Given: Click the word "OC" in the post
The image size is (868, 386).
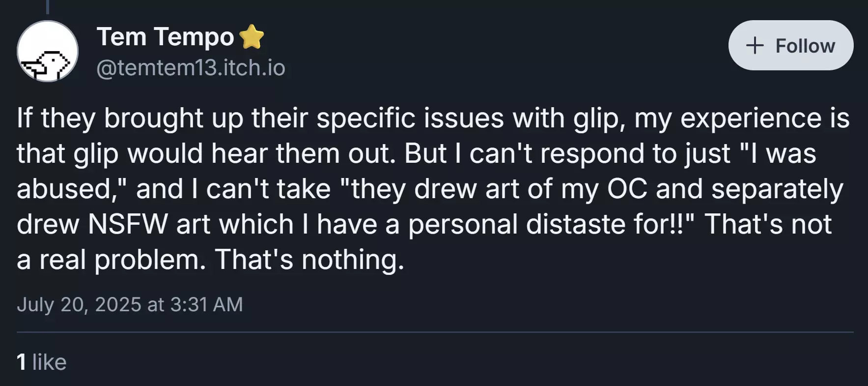Looking at the screenshot, I should coord(627,189).
